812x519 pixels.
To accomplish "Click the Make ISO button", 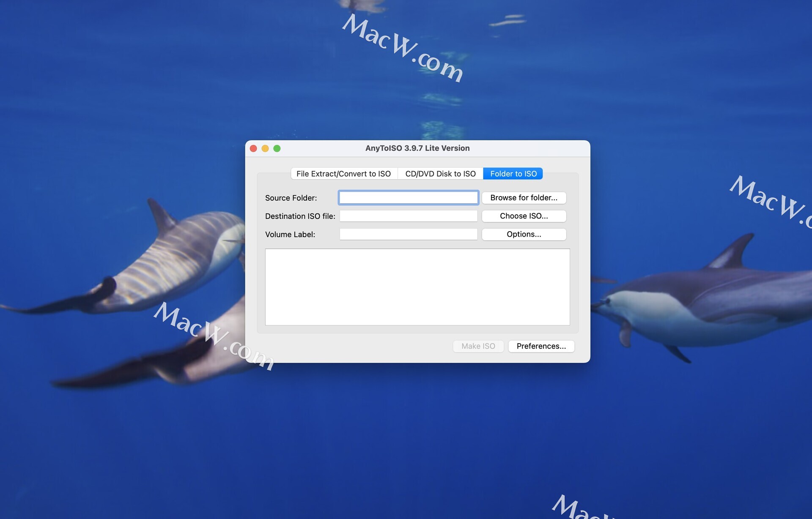I will pos(478,346).
